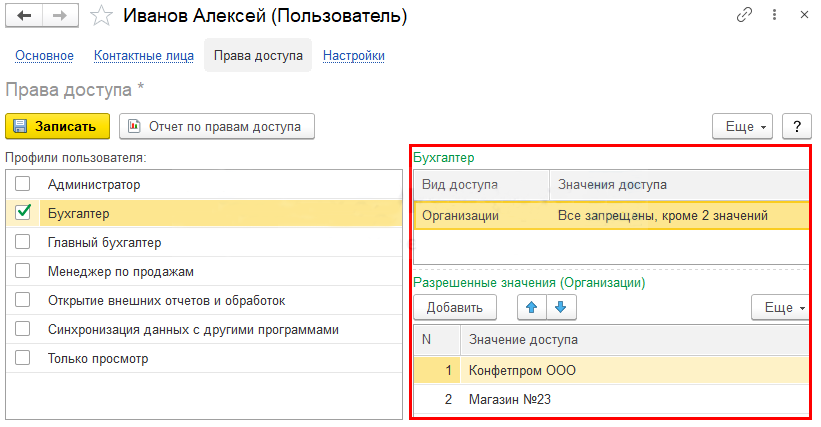Screen dimensions: 821x427
Task: Open Отчет по правам доступа report
Action: 217,126
